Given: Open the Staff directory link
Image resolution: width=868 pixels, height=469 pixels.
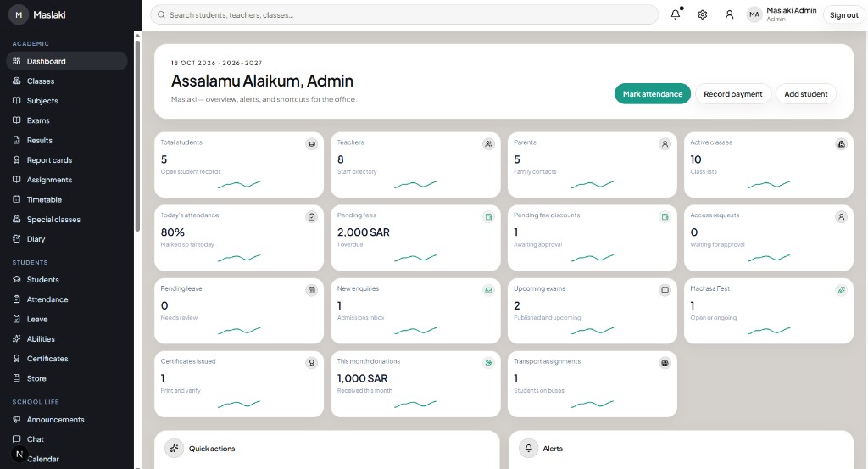Looking at the screenshot, I should tap(357, 171).
